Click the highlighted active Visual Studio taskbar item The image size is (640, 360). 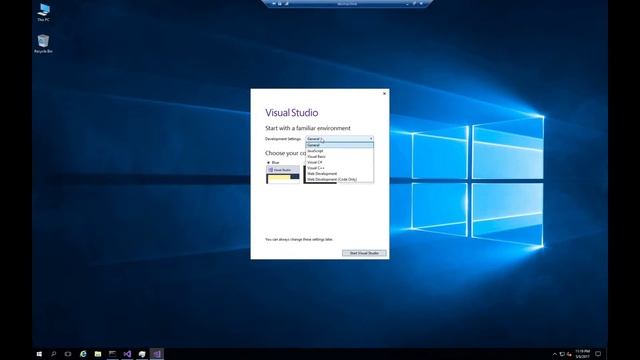(157, 354)
